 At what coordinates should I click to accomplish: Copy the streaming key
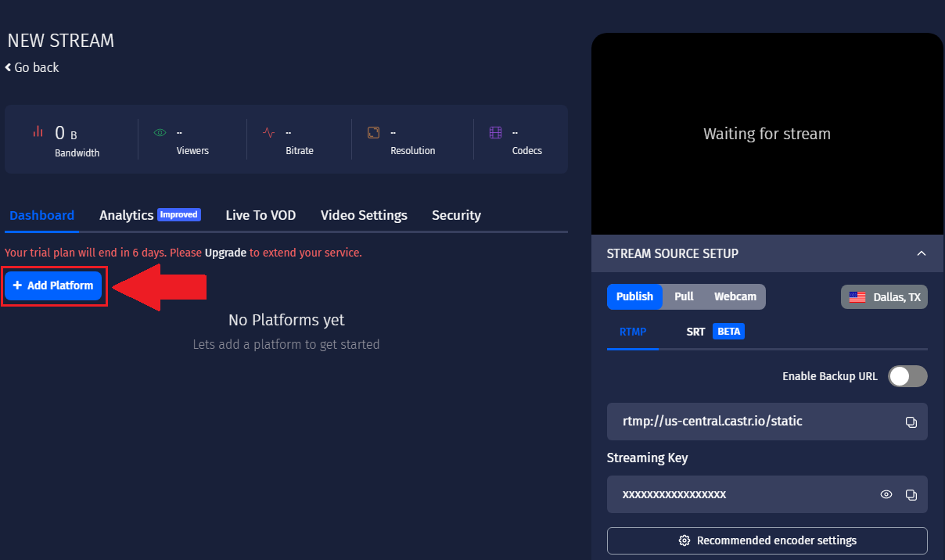(x=911, y=494)
